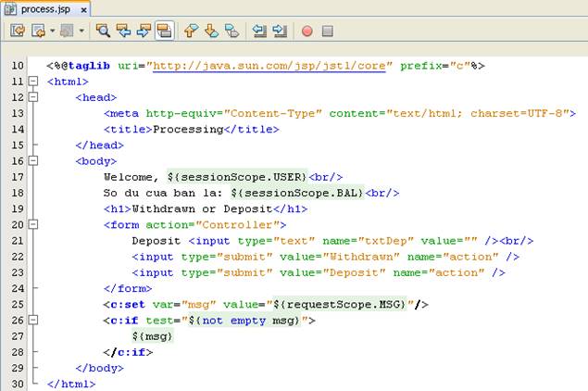Image resolution: width=588 pixels, height=391 pixels.
Task: Collapse the html tag fold
Action: 33,81
